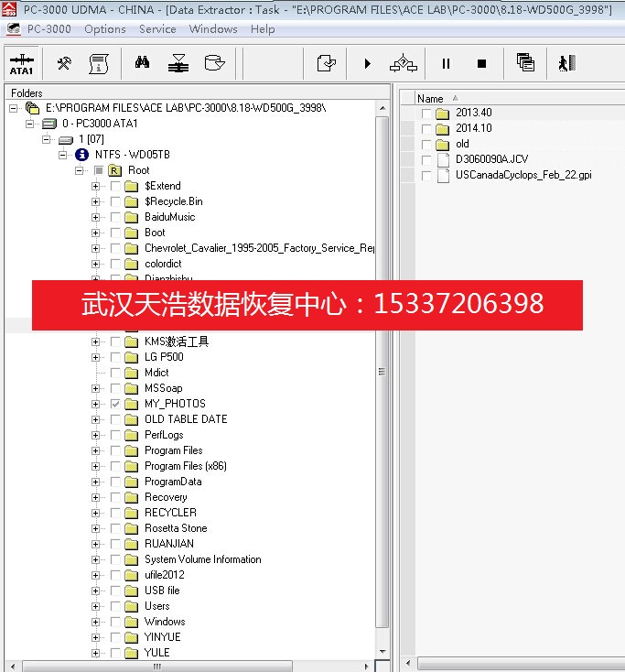Expand the Windows folder tree node
625x672 pixels.
click(x=95, y=622)
